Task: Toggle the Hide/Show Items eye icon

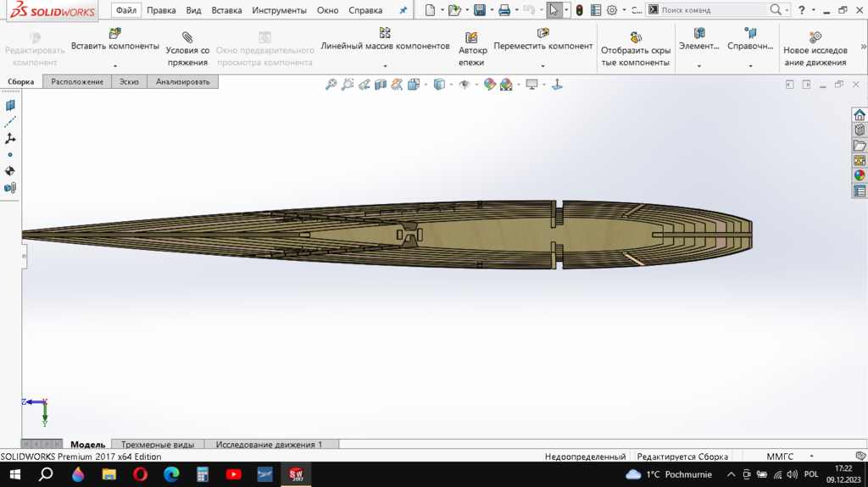Action: tap(464, 85)
